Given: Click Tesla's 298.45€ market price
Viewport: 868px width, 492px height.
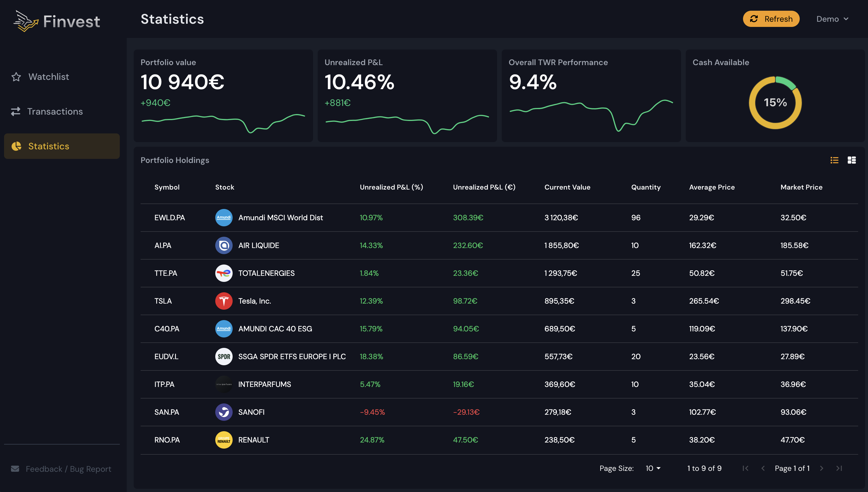Looking at the screenshot, I should [x=795, y=301].
